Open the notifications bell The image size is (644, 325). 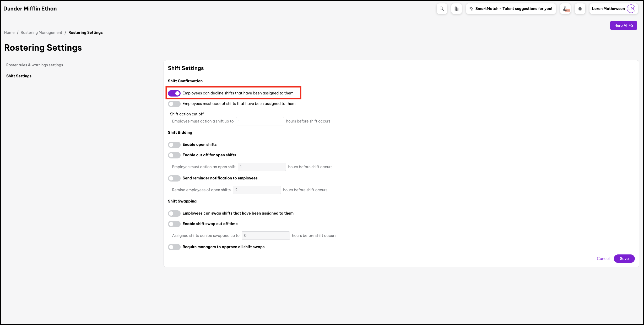point(580,9)
